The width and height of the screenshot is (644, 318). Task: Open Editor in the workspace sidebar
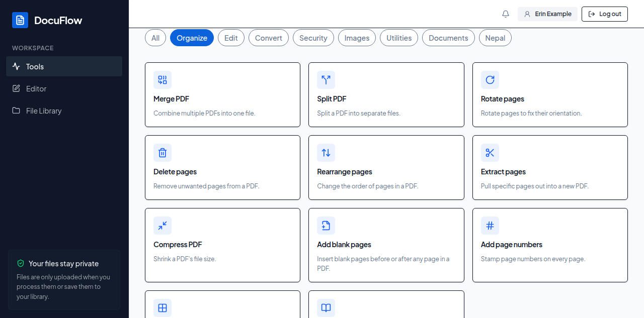coord(64,88)
